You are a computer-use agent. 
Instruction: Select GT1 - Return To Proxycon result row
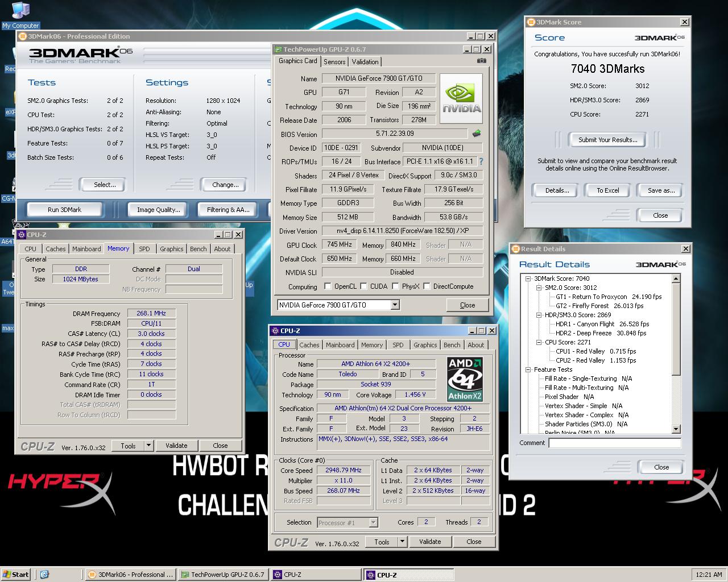pyautogui.click(x=609, y=297)
